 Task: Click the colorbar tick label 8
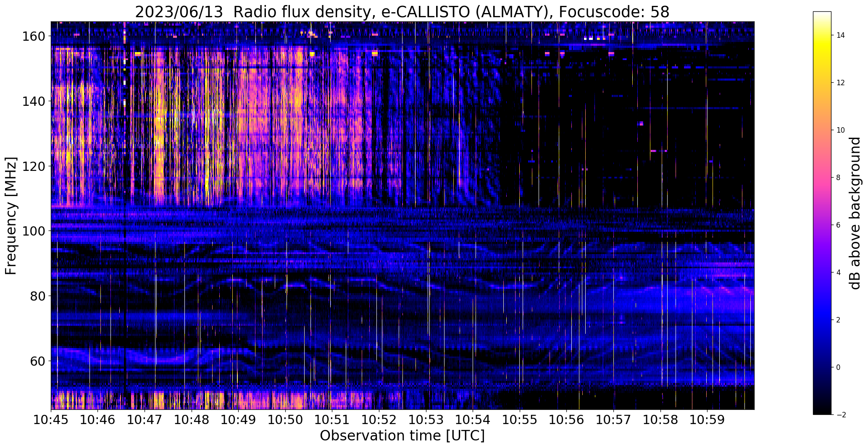click(x=838, y=178)
